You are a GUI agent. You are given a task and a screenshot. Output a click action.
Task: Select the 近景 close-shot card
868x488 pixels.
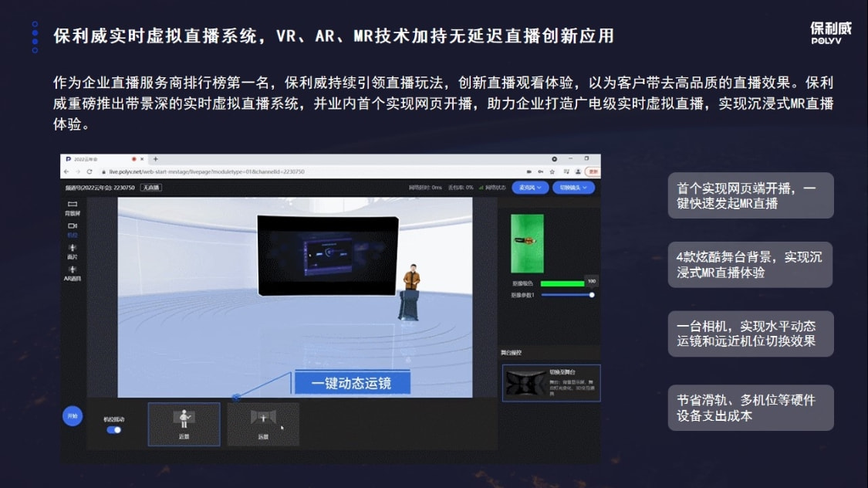(184, 425)
